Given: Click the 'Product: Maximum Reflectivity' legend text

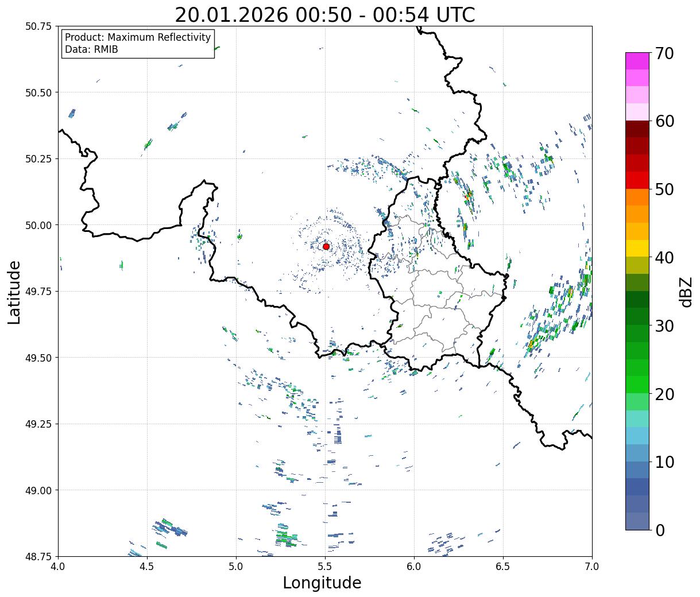Looking at the screenshot, I should tap(138, 37).
